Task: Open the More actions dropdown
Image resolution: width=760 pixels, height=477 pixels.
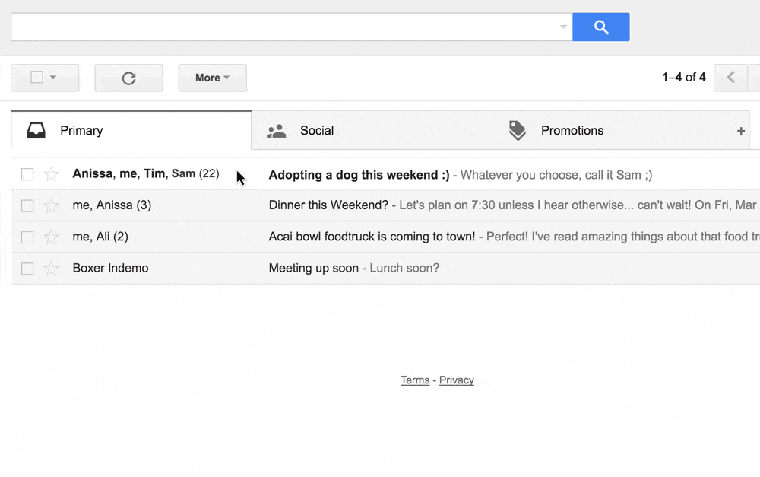Action: tap(212, 78)
